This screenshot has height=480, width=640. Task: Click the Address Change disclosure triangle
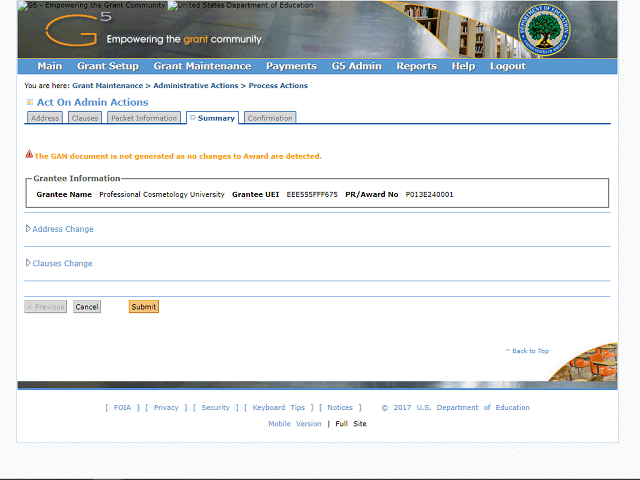28,228
